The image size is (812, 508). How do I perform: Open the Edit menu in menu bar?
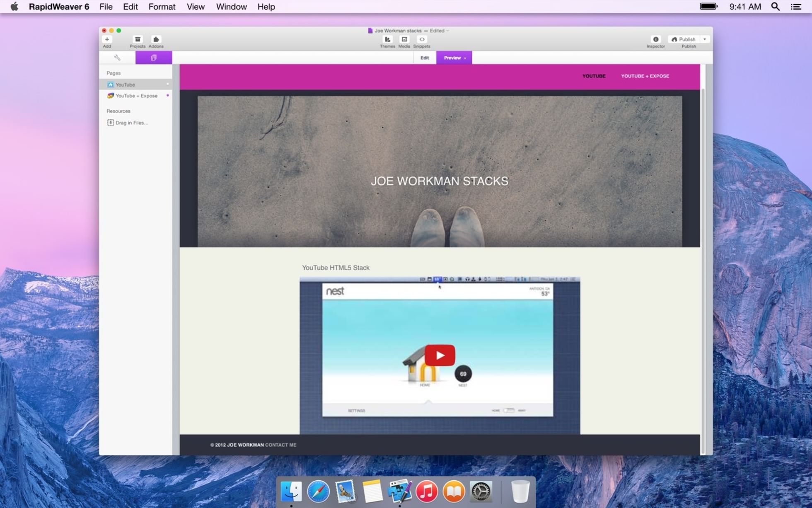[130, 7]
